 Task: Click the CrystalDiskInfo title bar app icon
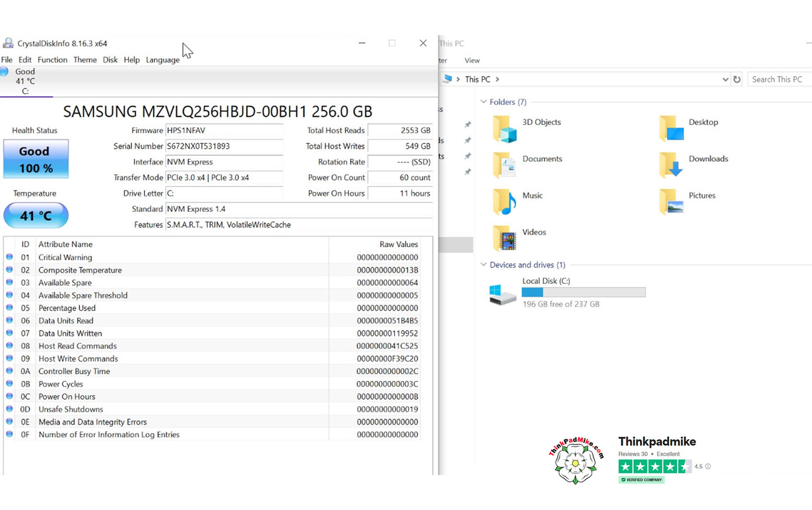8,43
